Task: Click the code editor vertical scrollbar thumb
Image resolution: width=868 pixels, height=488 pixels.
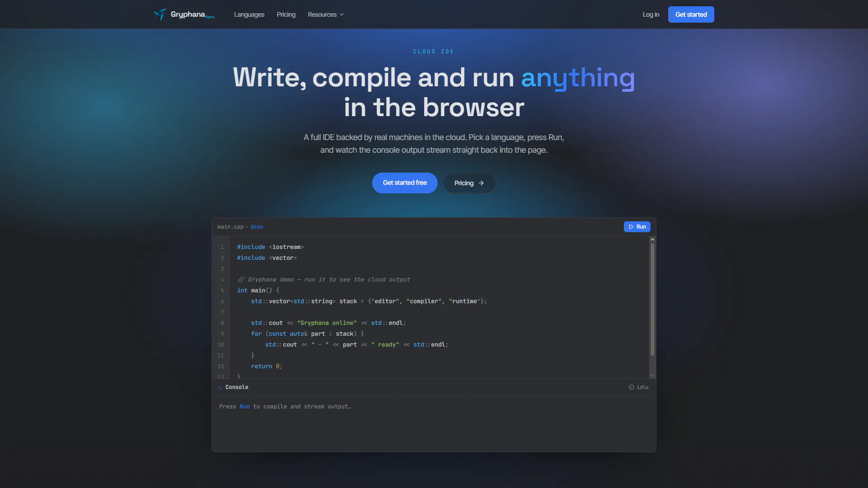Action: click(652, 300)
